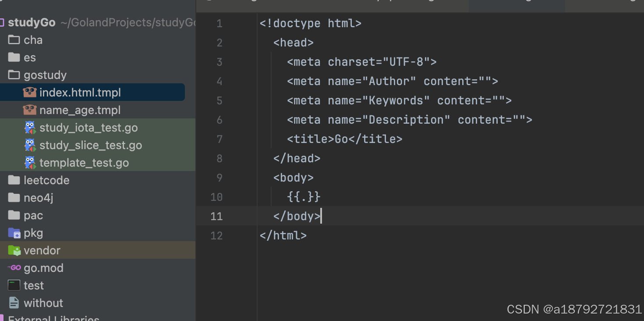
Task: Click the gopher icon beside index.html.tmpl
Action: point(29,93)
